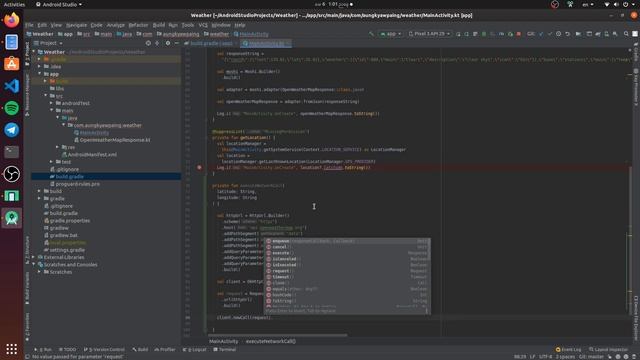Click the Git commit checkmark icon
This screenshot has width=640, height=360.
(x=550, y=34)
